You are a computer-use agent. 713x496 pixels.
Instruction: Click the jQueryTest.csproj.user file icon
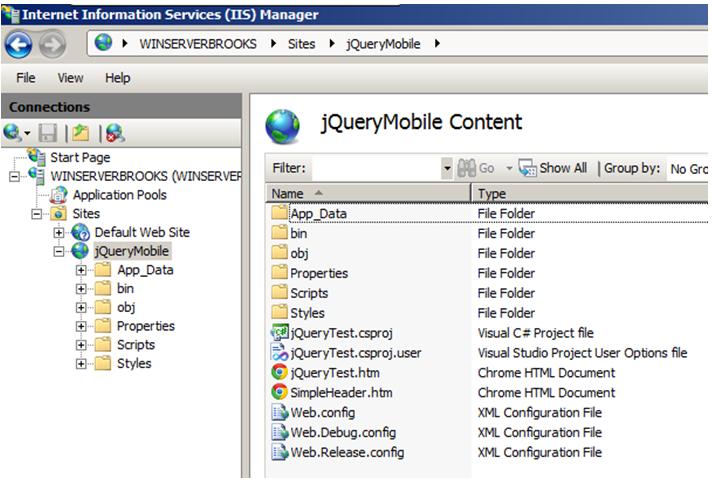tap(279, 353)
